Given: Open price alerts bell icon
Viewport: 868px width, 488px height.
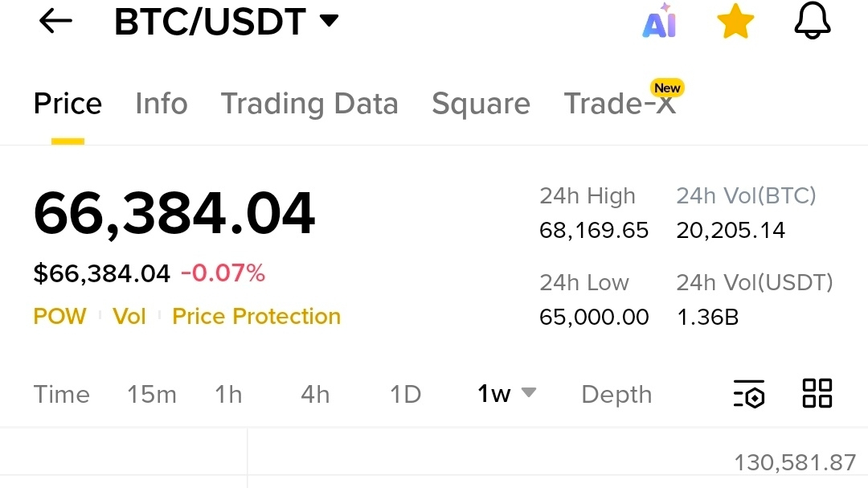Looking at the screenshot, I should click(812, 21).
